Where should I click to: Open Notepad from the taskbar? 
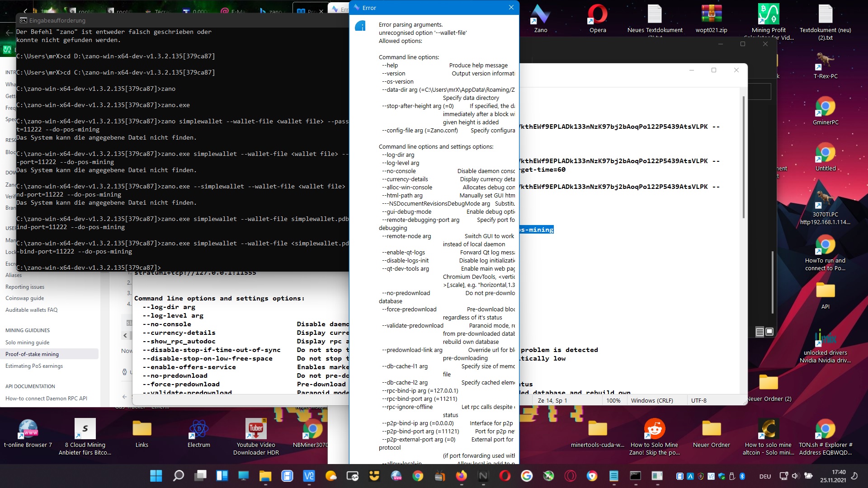click(613, 476)
